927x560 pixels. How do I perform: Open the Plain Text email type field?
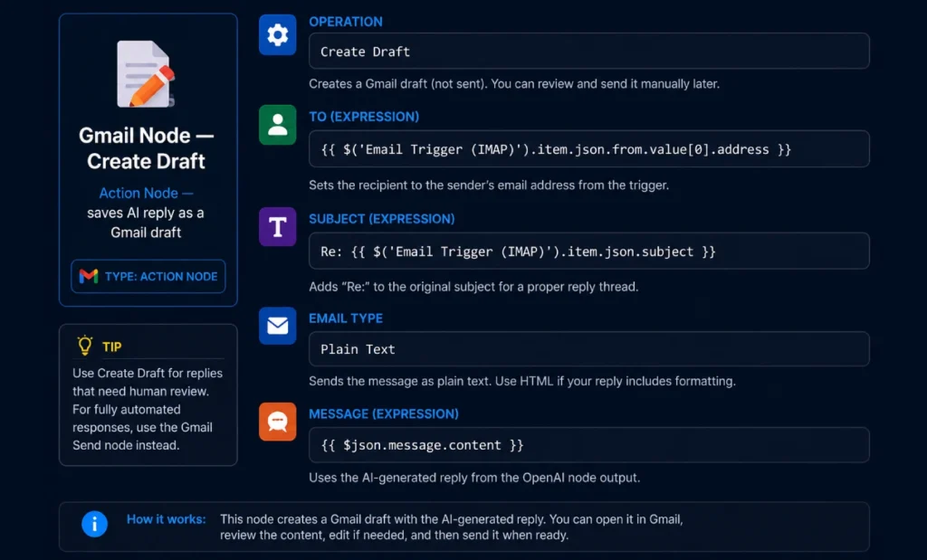[x=588, y=349]
